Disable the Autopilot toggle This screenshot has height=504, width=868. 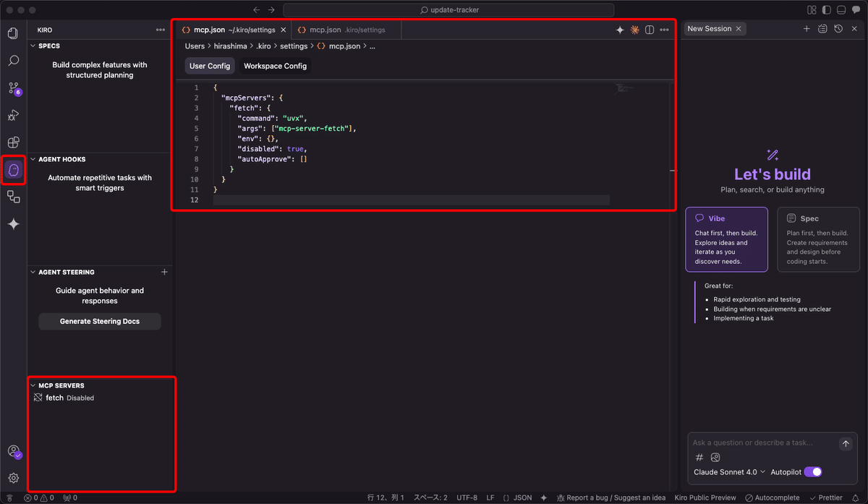812,471
